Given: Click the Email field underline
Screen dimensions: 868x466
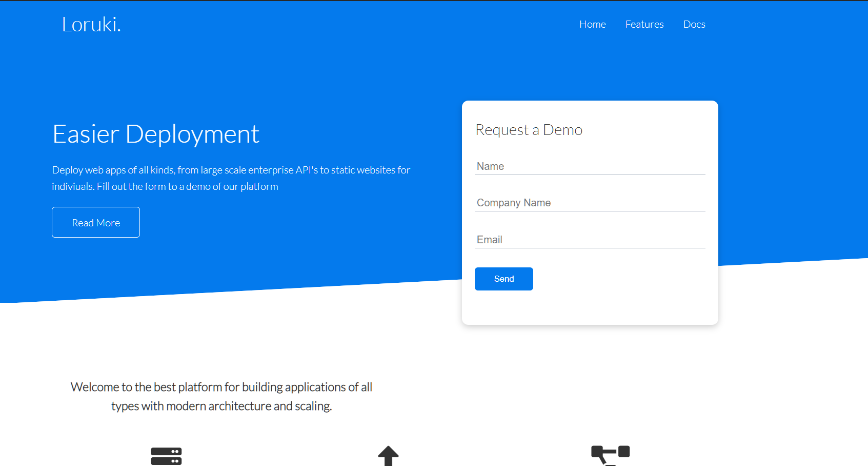Looking at the screenshot, I should click(x=590, y=248).
